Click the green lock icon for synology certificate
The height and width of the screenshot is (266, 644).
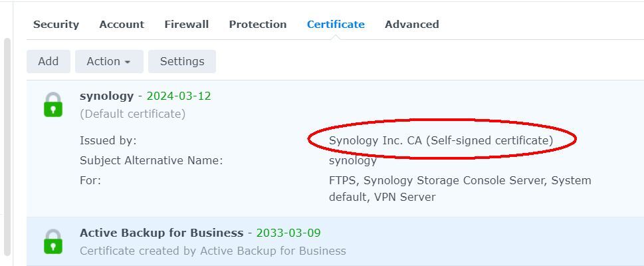click(x=53, y=104)
